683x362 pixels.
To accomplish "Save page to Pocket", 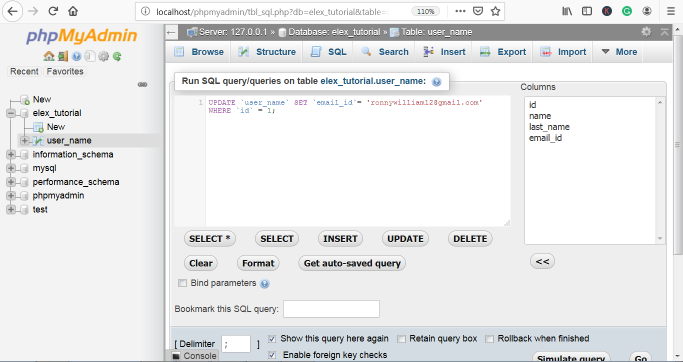I will click(478, 11).
